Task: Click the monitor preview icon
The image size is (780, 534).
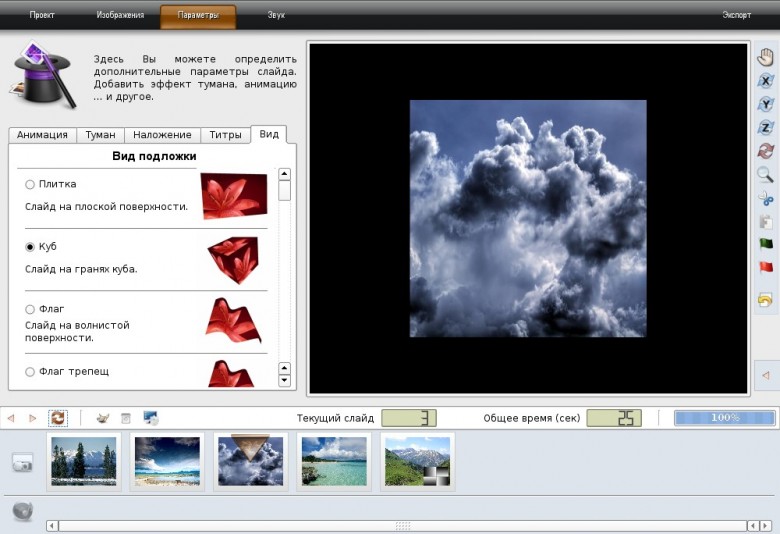Action: pyautogui.click(x=151, y=418)
